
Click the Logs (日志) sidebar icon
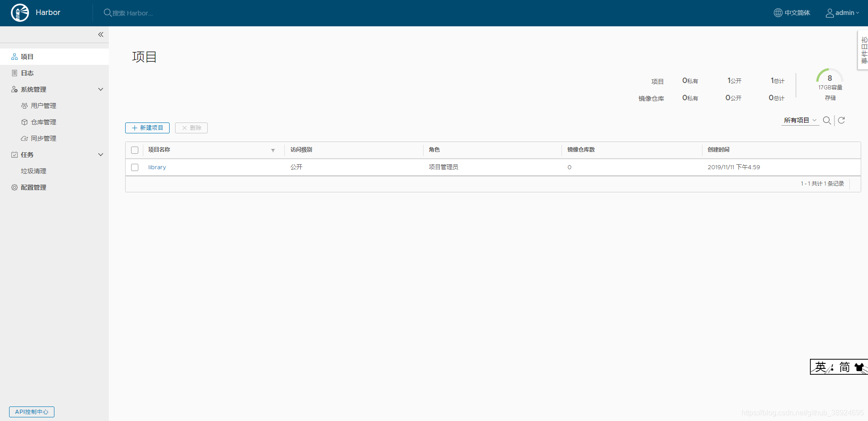[15, 73]
